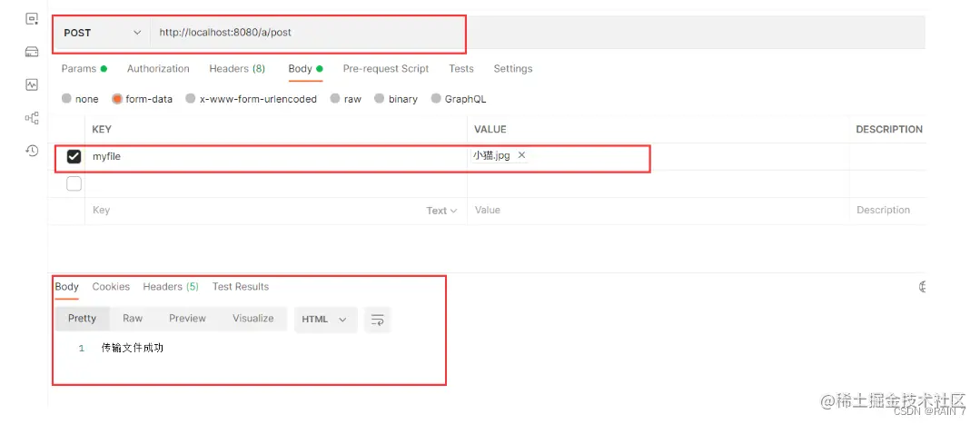Open the request Body tab

click(x=305, y=69)
